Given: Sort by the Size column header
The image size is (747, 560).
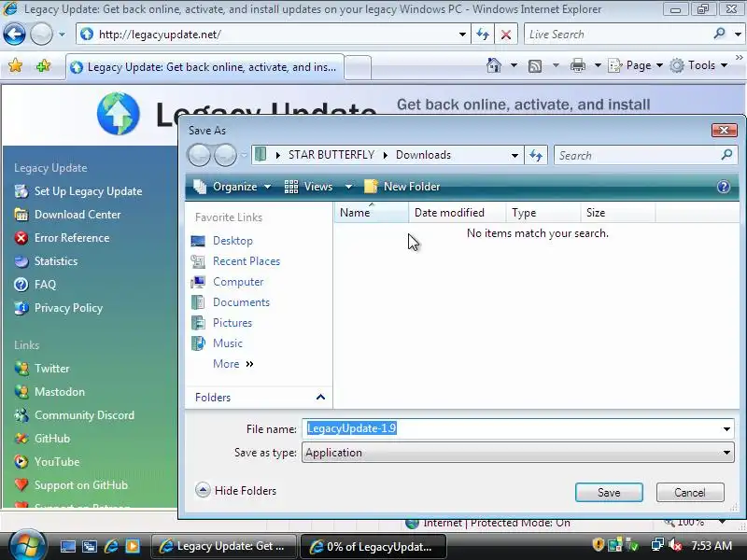Looking at the screenshot, I should pyautogui.click(x=618, y=213).
